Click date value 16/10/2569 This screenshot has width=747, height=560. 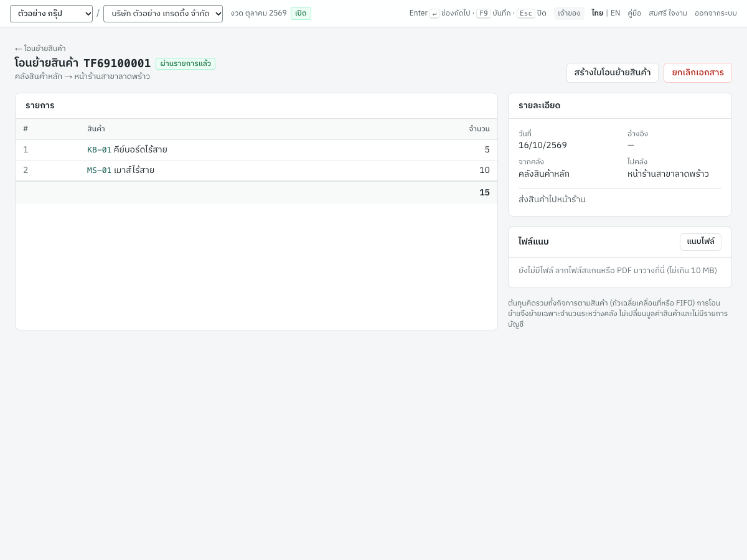(x=543, y=145)
